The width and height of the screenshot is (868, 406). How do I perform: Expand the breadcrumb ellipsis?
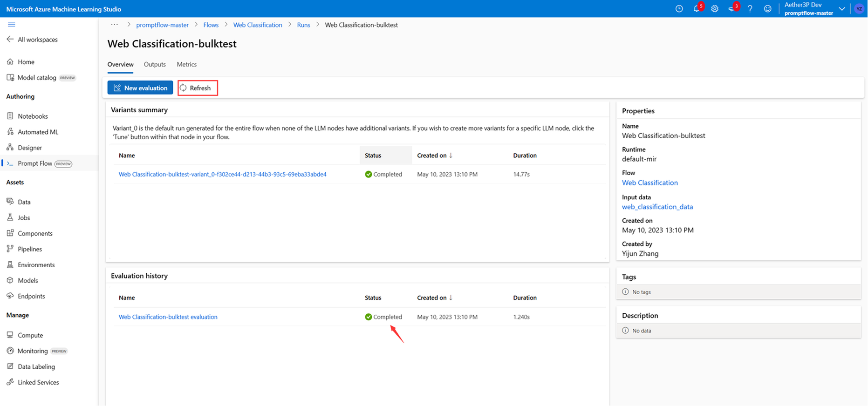(114, 25)
